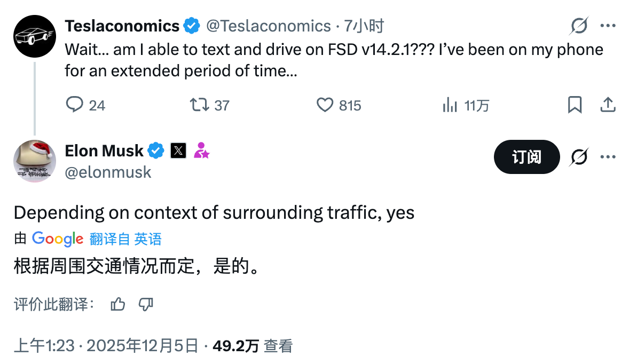The width and height of the screenshot is (629, 364).
Task: Open Elon Musk's profile avatar
Action: tap(35, 161)
